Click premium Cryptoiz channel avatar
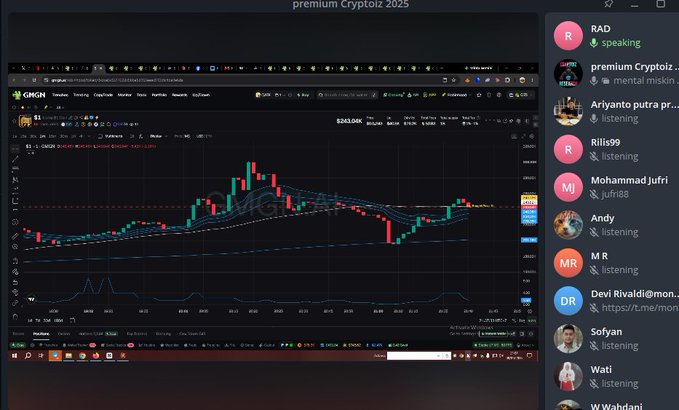 click(x=568, y=74)
